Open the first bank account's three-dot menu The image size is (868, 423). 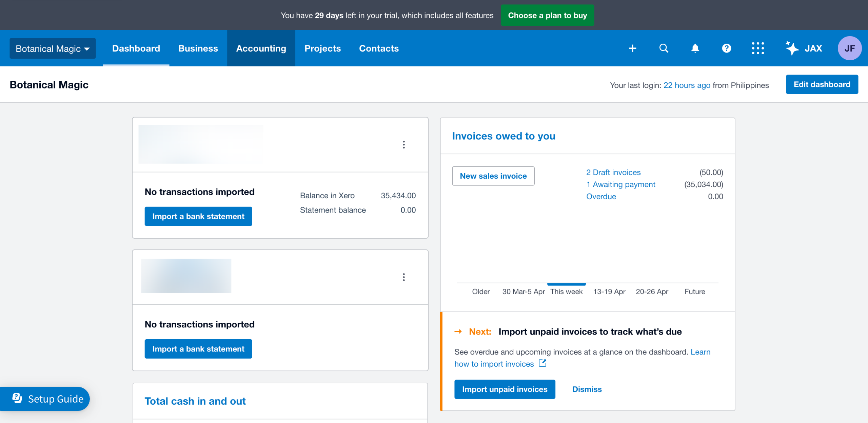[403, 145]
